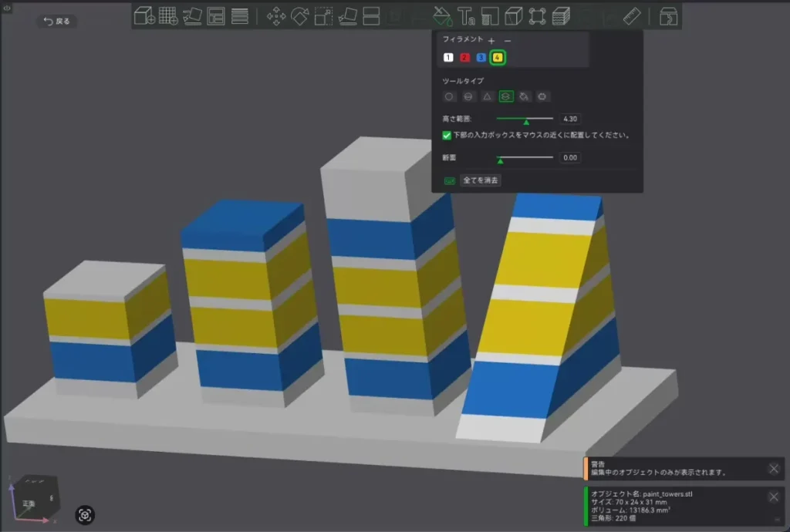Click the Arrange all objects icon
Screen dimensions: 790x532
pyautogui.click(x=216, y=16)
